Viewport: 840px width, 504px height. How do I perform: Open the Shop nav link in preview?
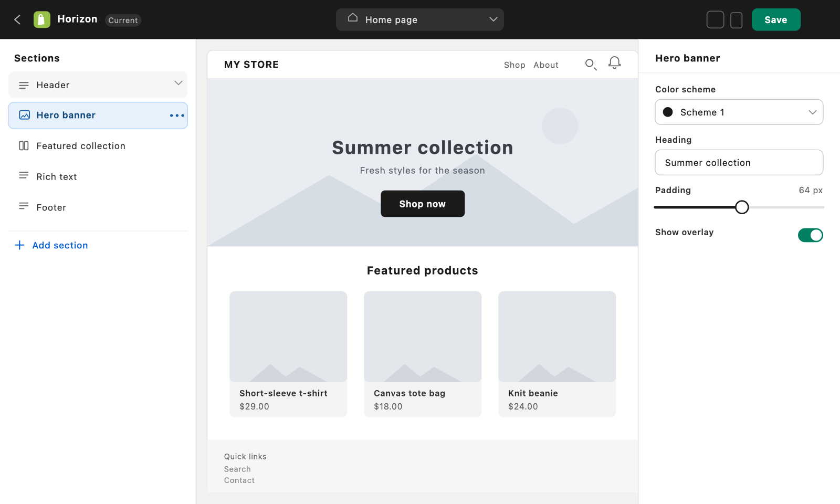pyautogui.click(x=514, y=65)
